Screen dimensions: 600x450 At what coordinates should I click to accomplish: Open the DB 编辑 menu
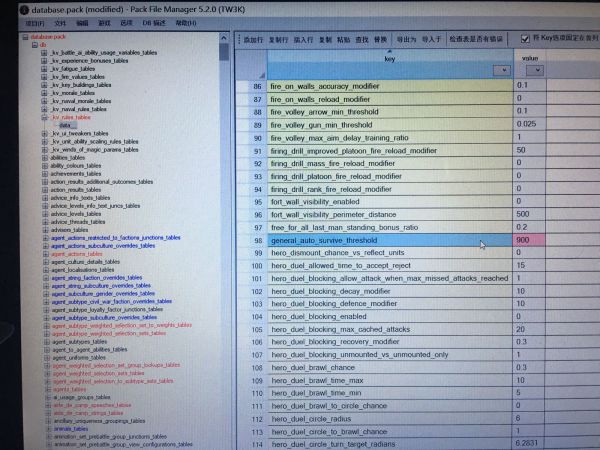pyautogui.click(x=152, y=21)
